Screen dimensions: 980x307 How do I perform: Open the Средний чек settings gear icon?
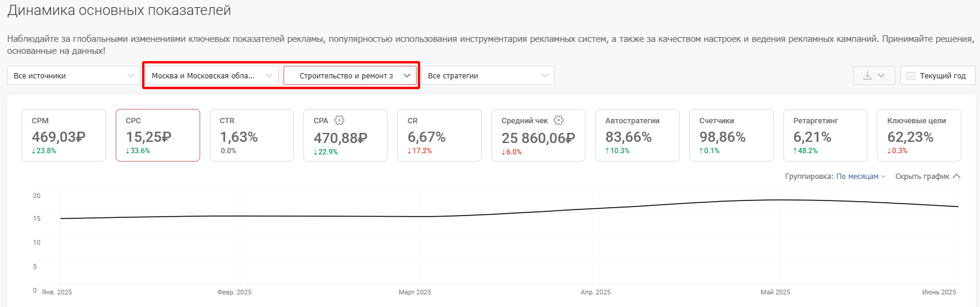[x=559, y=120]
